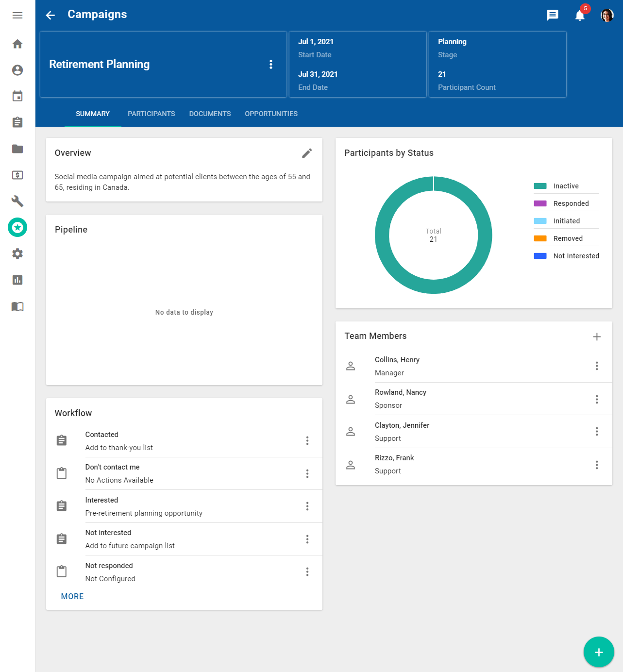Screen dimensions: 623x672
Task: Toggle Not Interested legend item
Action: [576, 256]
